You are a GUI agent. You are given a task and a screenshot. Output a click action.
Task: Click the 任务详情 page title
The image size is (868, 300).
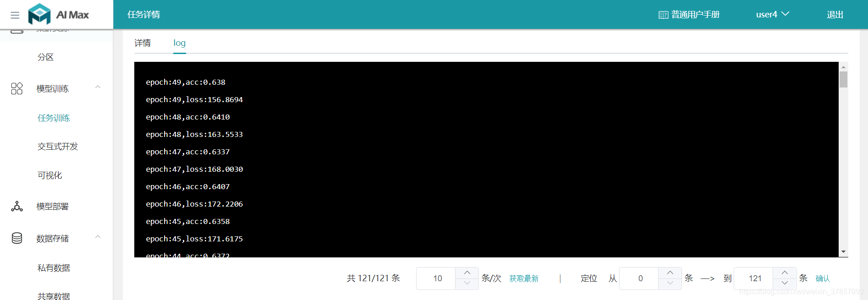tap(144, 15)
